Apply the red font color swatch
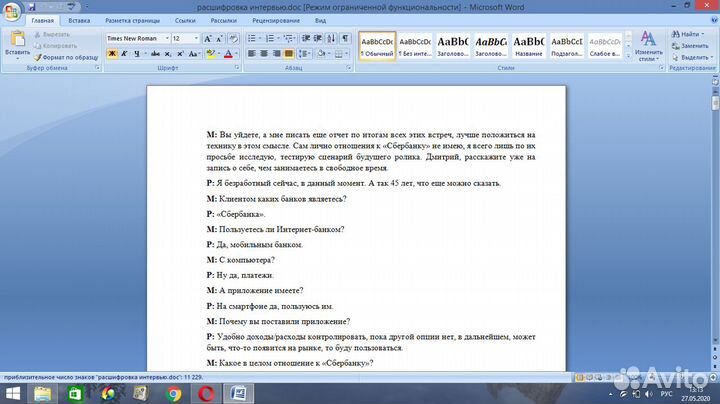Viewport: 720px width, 404px height. (230, 54)
